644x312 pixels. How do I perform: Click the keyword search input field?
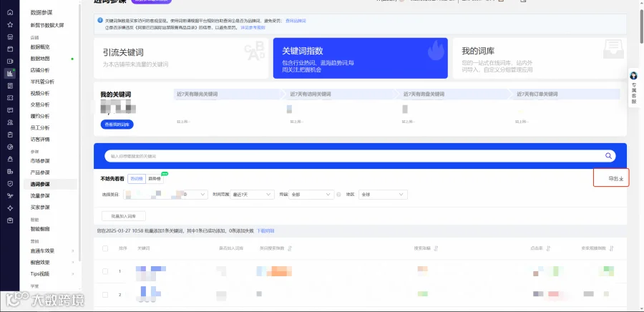355,156
